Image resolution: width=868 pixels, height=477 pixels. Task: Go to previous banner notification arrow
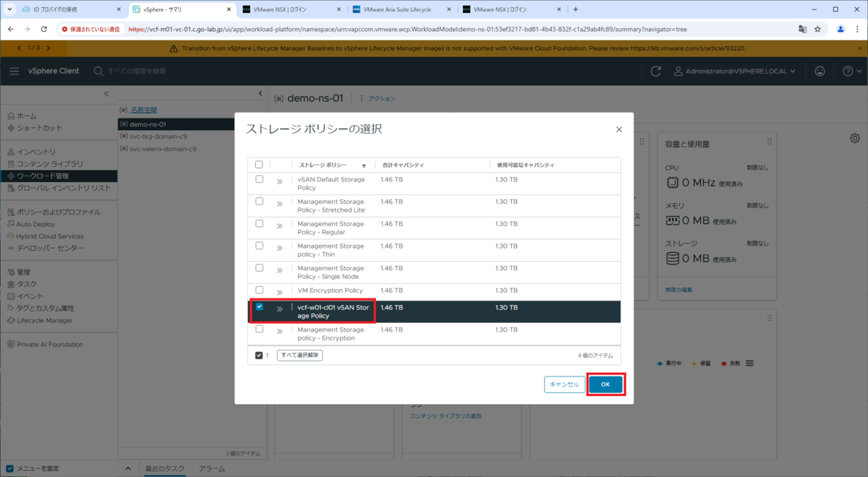click(20, 48)
